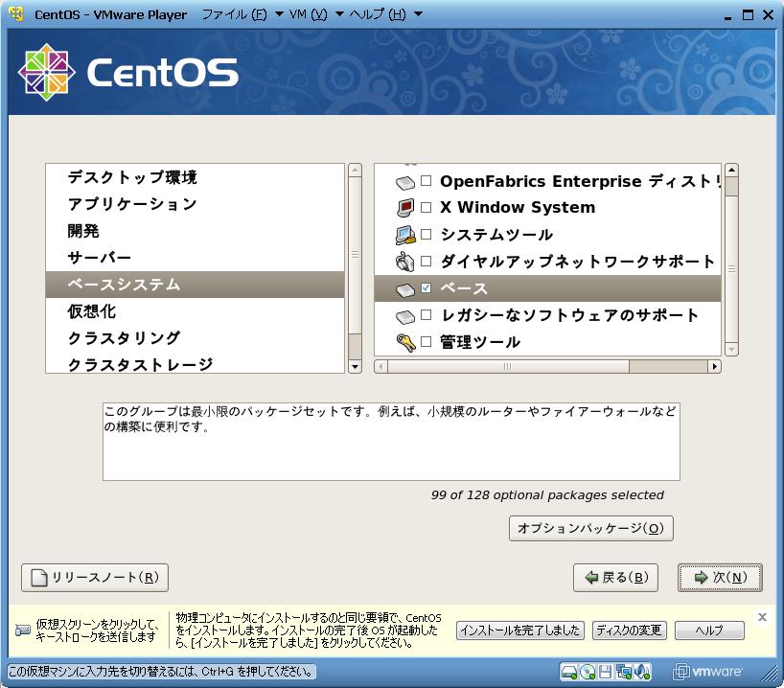Click the dial-up network support icon
784x688 pixels.
[x=404, y=262]
